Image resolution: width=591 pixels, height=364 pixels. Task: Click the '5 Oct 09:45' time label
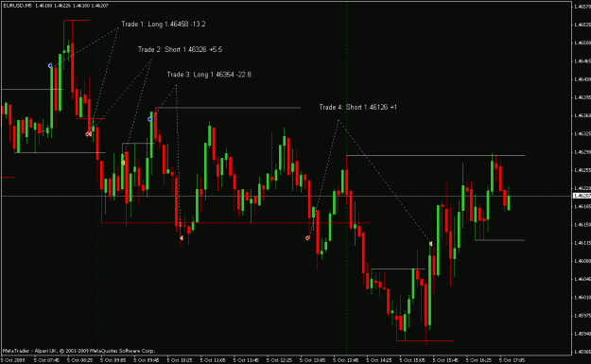[x=147, y=360]
